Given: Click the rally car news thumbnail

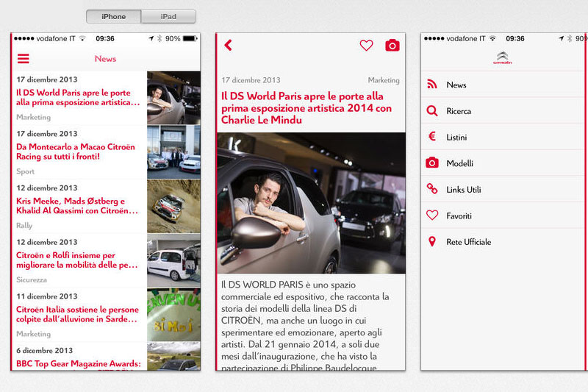Looking at the screenshot, I should 173,207.
